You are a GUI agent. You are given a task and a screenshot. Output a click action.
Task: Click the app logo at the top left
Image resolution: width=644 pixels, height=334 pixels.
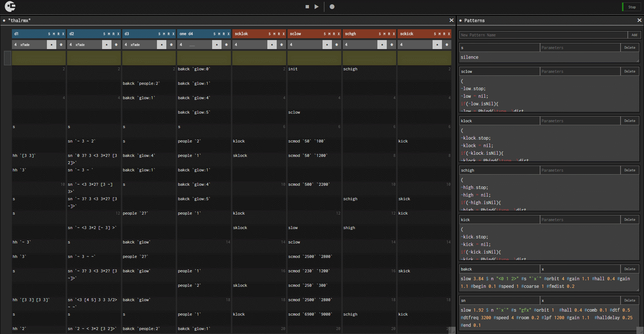pos(10,6)
